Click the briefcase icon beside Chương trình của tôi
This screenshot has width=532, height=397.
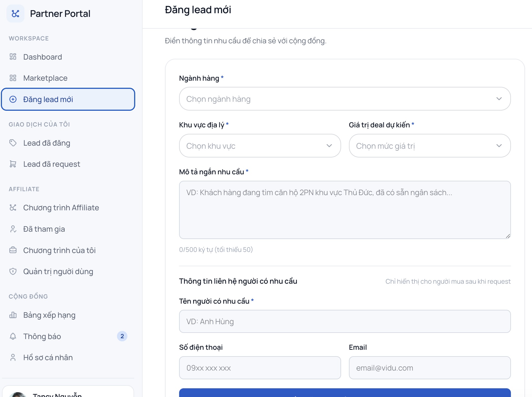click(13, 250)
